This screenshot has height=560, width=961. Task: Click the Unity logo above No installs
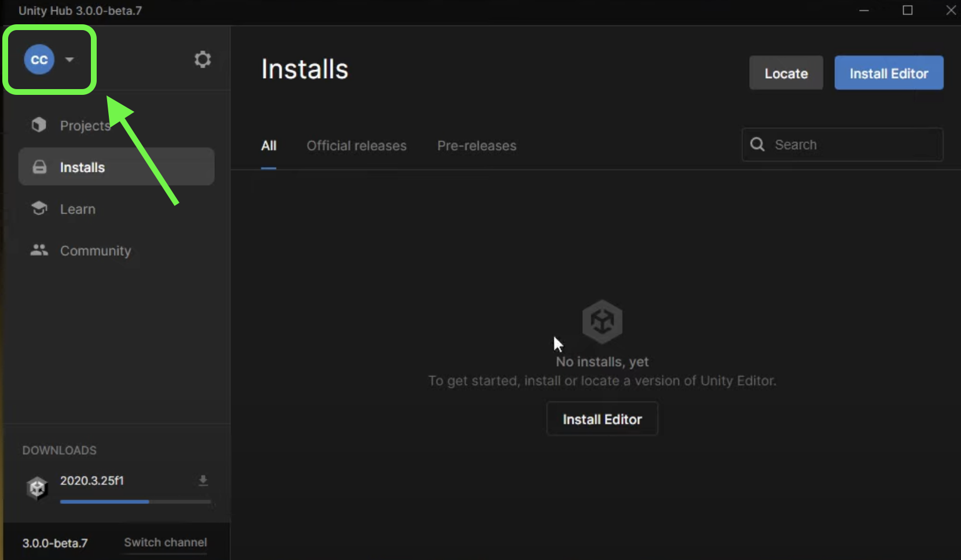click(602, 321)
